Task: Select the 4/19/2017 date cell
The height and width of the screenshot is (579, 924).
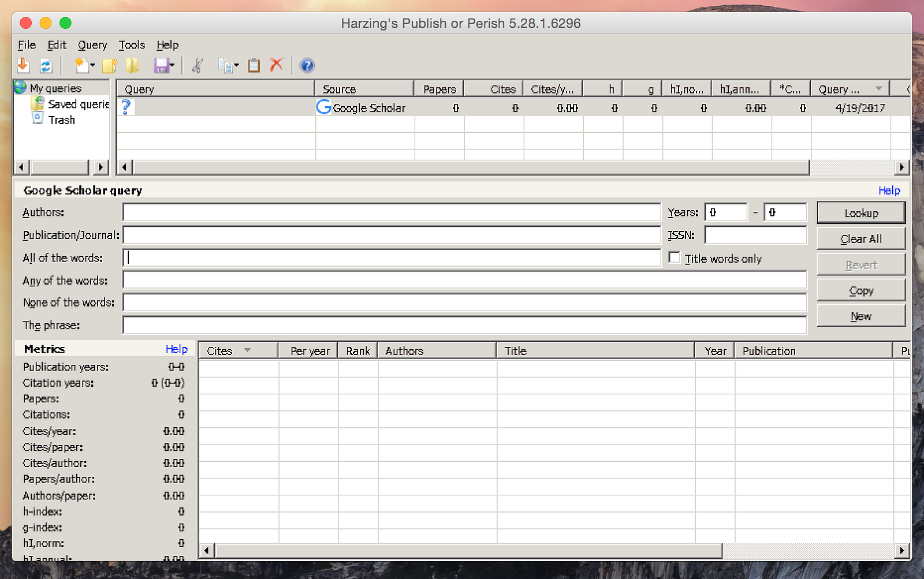Action: [x=860, y=108]
